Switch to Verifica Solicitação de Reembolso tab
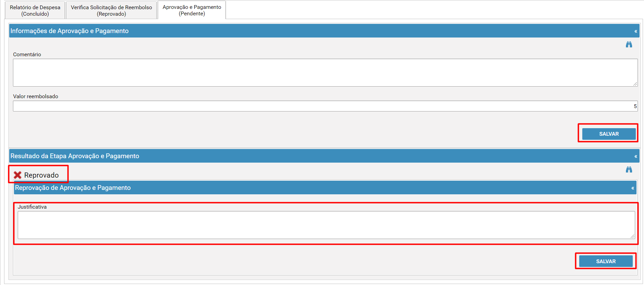 click(111, 10)
